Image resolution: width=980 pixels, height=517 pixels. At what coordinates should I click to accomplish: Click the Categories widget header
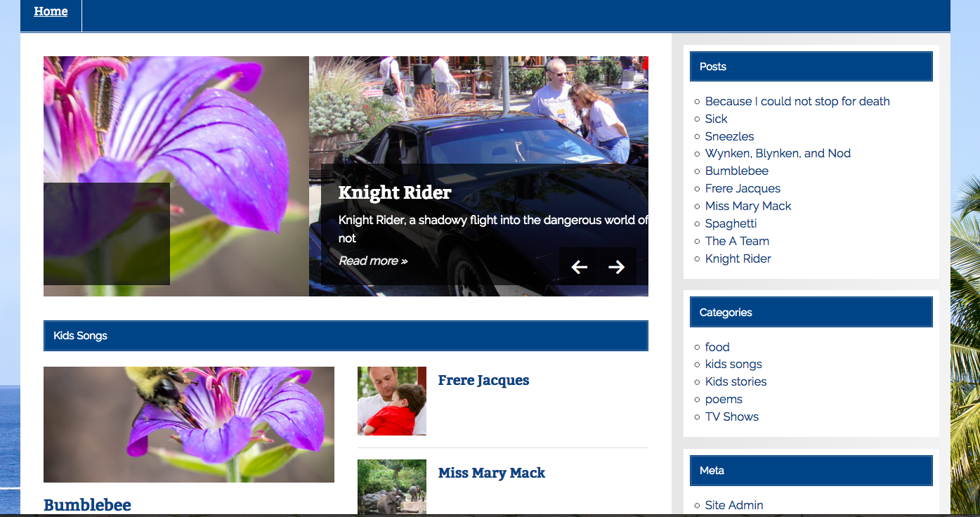[811, 313]
